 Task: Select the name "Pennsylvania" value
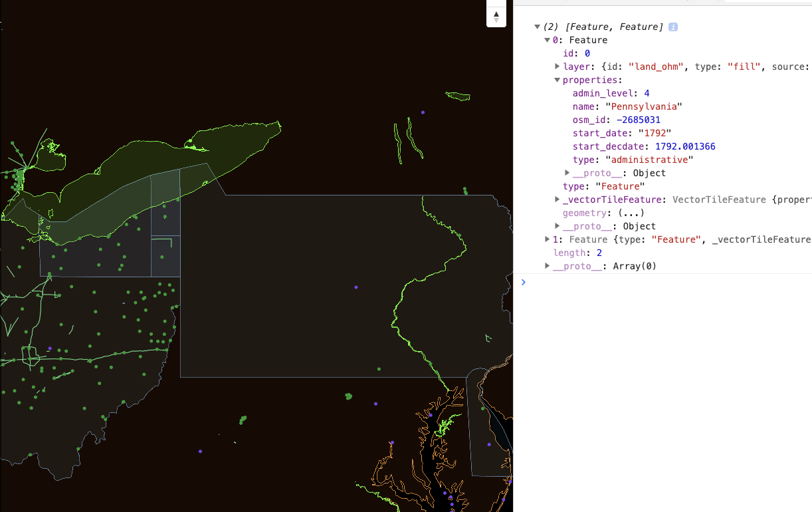point(644,106)
